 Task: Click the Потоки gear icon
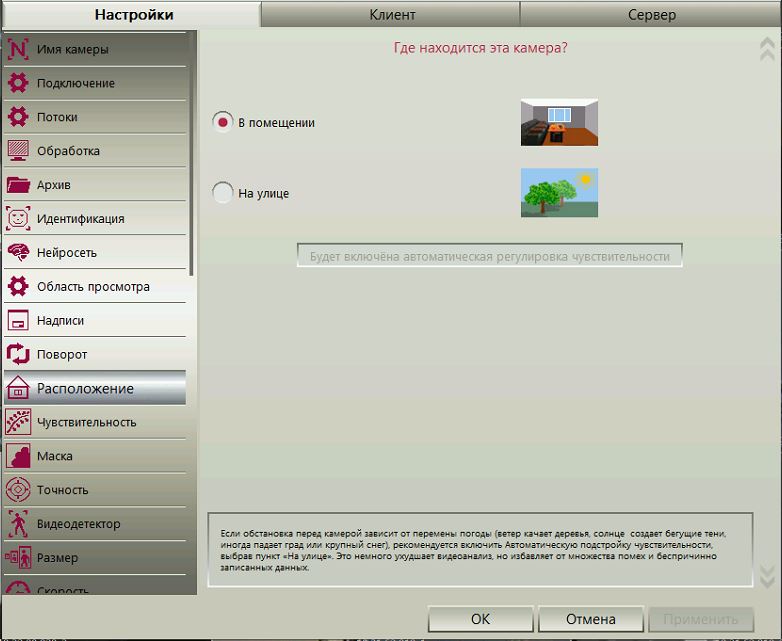(18, 117)
